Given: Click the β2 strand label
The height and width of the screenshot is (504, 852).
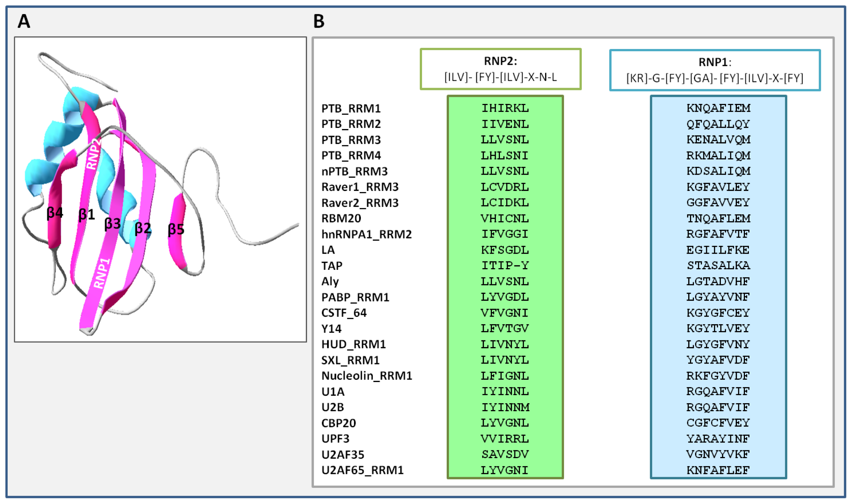Looking at the screenshot, I should coord(143,228).
